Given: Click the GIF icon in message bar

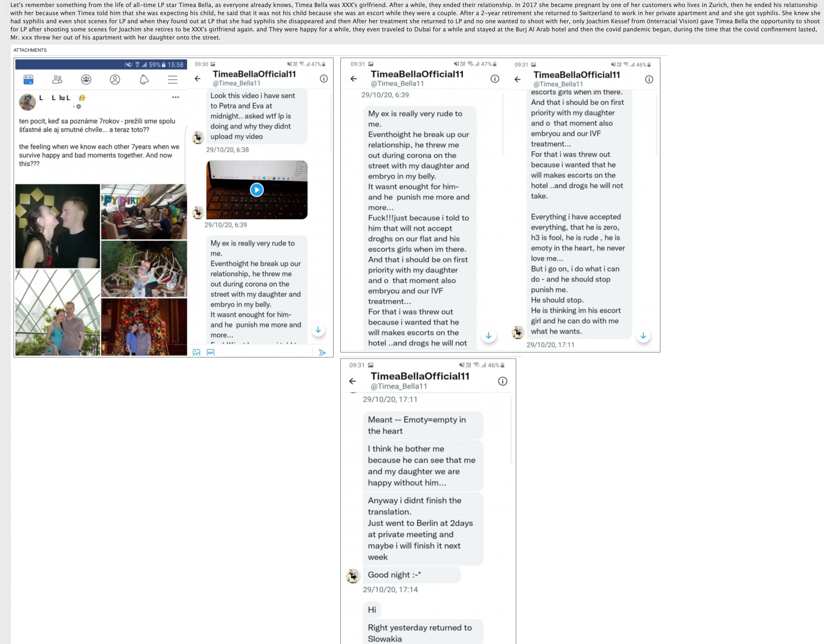Looking at the screenshot, I should (211, 352).
